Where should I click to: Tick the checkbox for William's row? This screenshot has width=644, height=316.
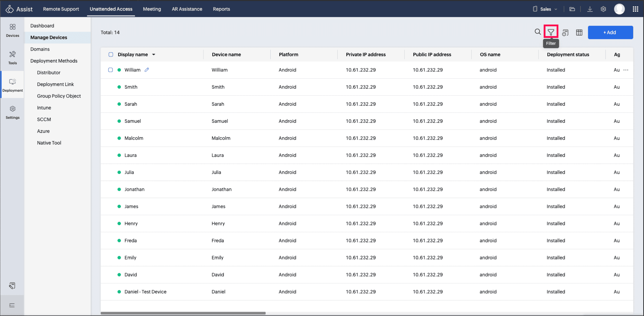[110, 70]
